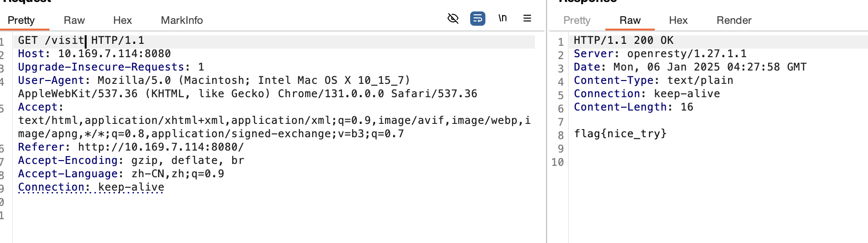This screenshot has width=868, height=243.
Task: Place cursor in GET /visit request line
Action: (81, 40)
